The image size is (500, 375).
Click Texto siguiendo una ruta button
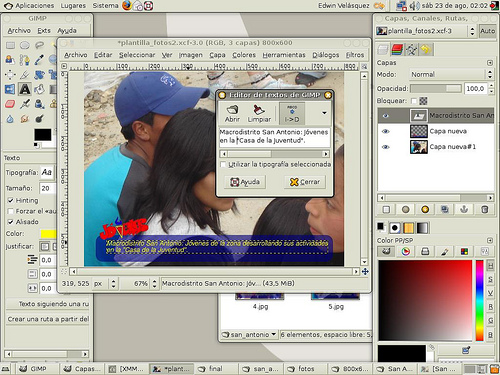(48, 304)
